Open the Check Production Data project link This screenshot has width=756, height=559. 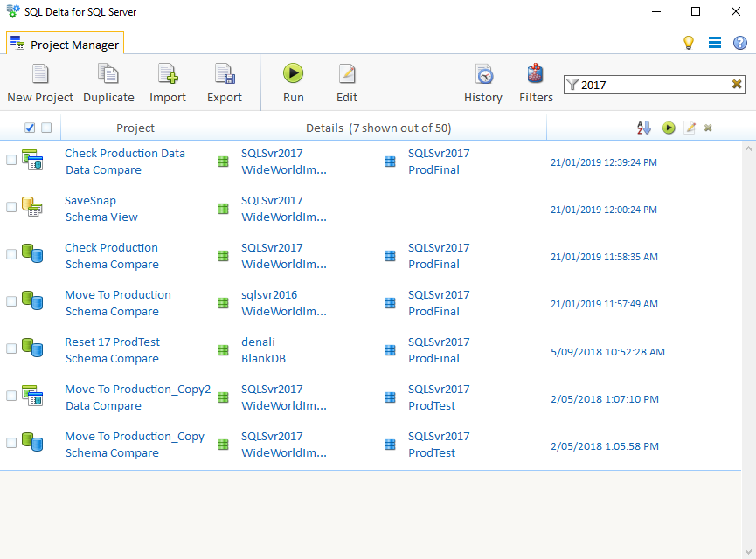coord(125,153)
